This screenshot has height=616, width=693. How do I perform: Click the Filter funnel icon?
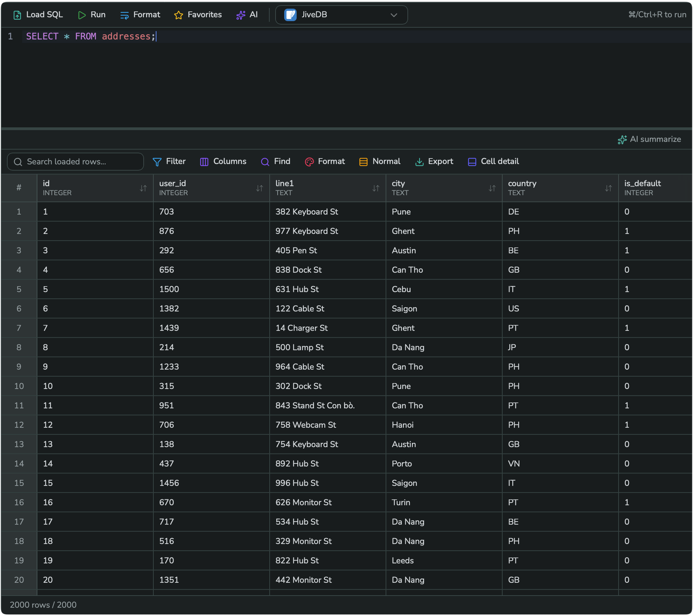pos(157,162)
